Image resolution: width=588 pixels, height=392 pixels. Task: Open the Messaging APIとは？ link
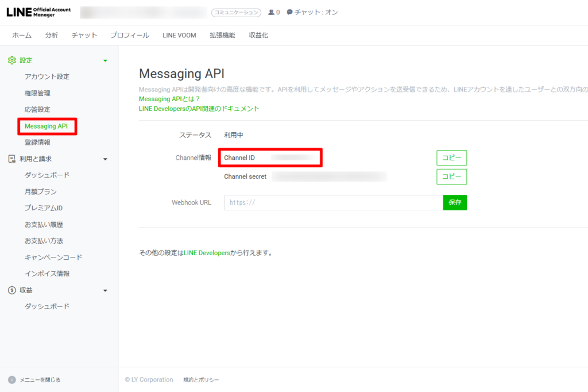(x=169, y=99)
